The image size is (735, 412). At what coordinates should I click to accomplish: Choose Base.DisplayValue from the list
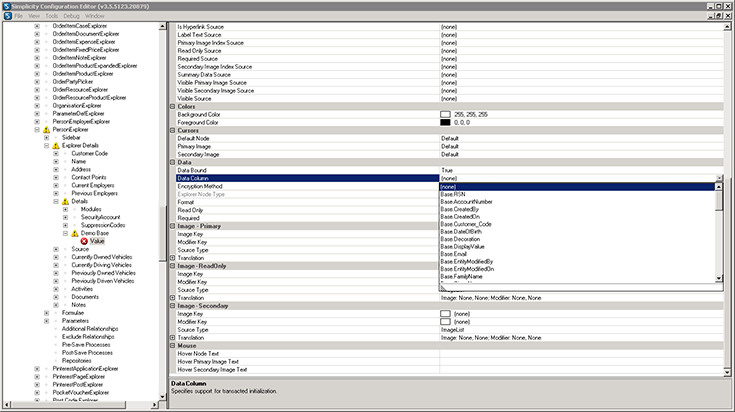[x=577, y=247]
